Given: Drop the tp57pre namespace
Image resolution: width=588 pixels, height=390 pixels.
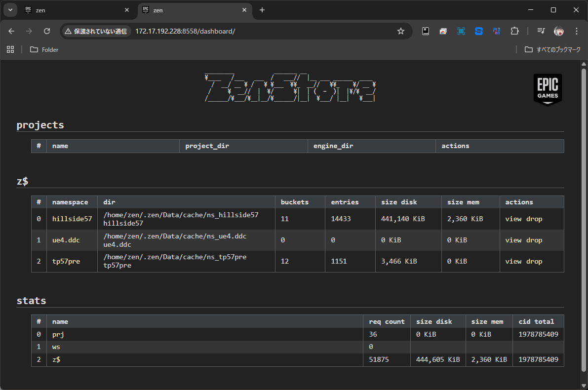Looking at the screenshot, I should [x=534, y=261].
